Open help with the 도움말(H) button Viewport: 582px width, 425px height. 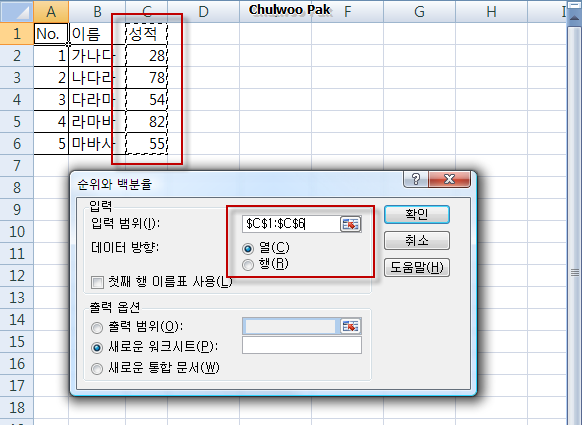(416, 267)
